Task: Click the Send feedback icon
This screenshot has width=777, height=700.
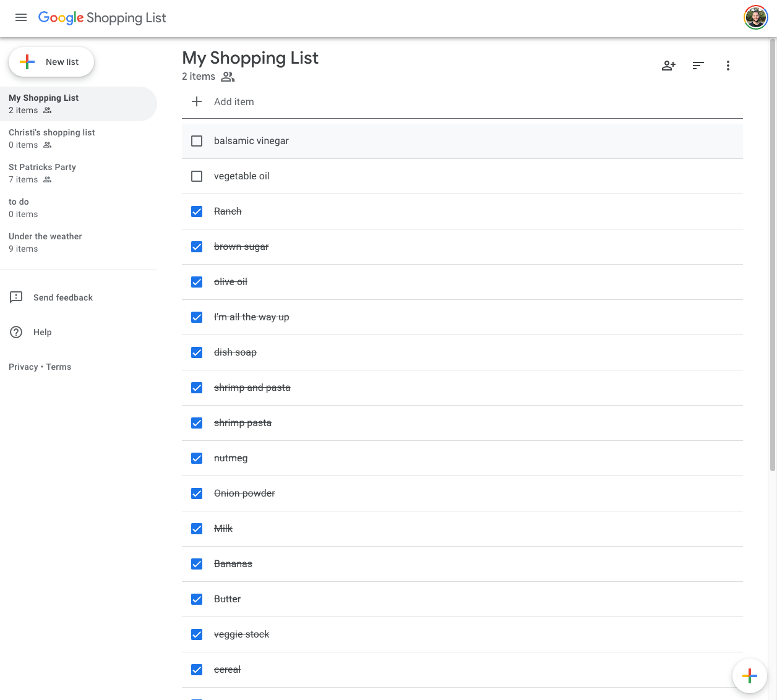Action: [16, 297]
